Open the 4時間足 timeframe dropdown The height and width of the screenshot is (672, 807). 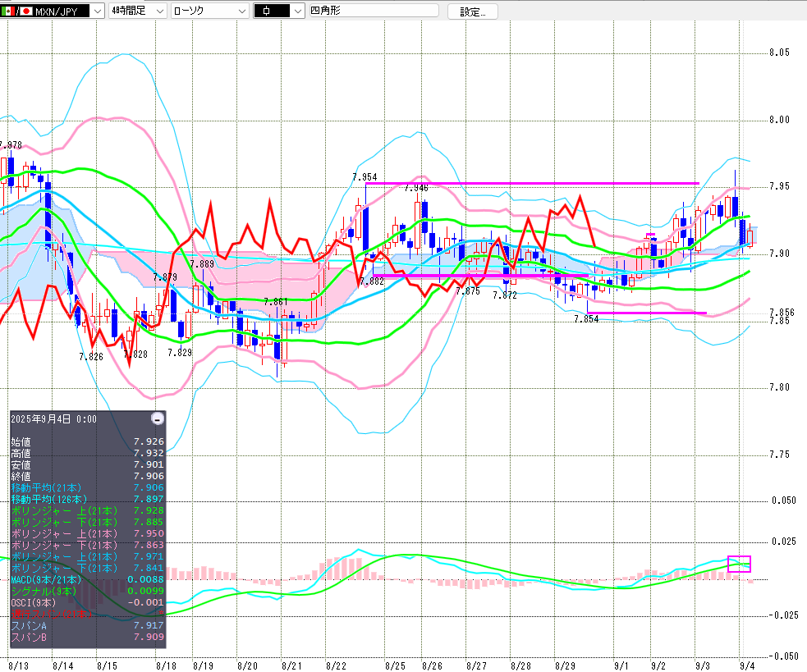click(x=138, y=11)
